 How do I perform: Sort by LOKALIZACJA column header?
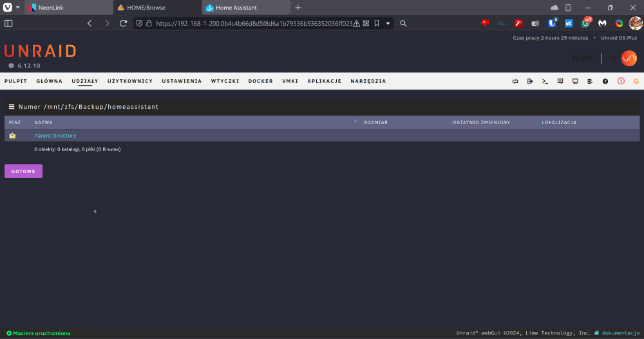[x=559, y=122]
